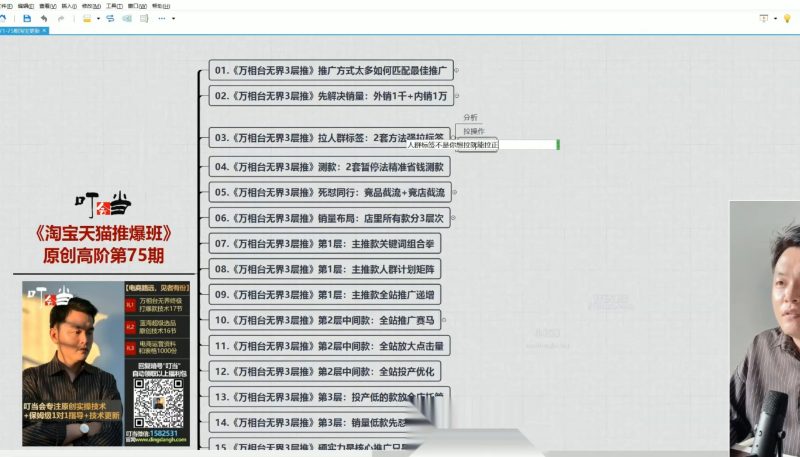Click the three-dots more tools icon

tap(162, 18)
